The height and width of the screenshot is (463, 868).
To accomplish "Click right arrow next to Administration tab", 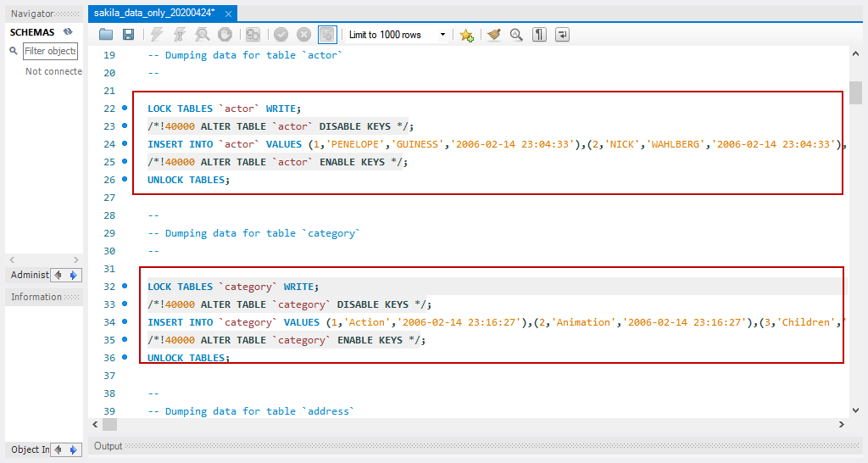I will pyautogui.click(x=74, y=275).
